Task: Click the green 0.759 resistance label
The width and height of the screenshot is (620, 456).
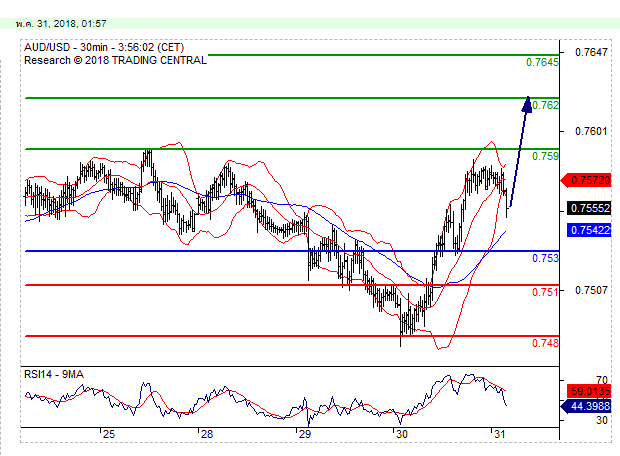Action: [x=545, y=156]
